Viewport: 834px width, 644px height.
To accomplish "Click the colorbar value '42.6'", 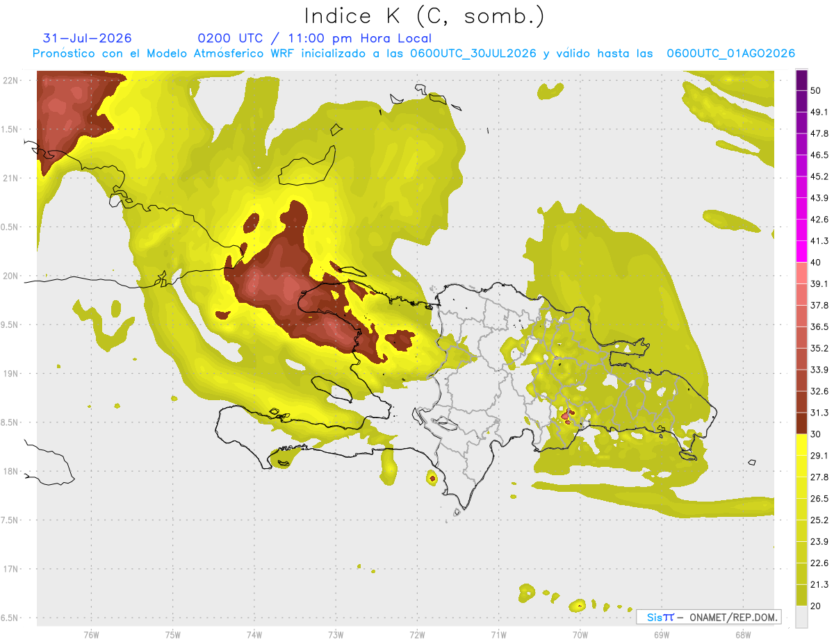I will [x=819, y=220].
